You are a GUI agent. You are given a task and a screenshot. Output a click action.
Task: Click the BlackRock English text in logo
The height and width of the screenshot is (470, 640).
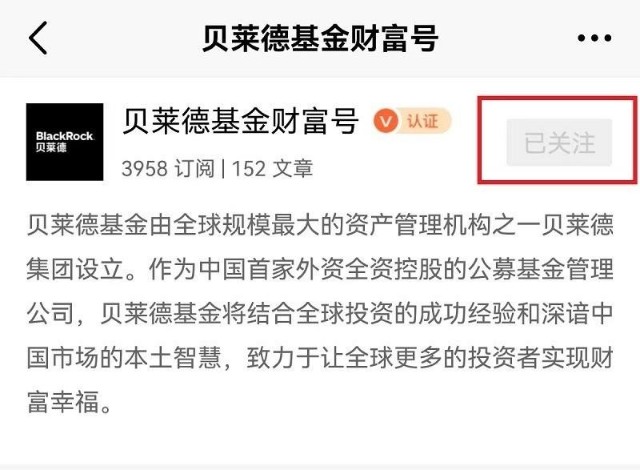[x=64, y=136]
